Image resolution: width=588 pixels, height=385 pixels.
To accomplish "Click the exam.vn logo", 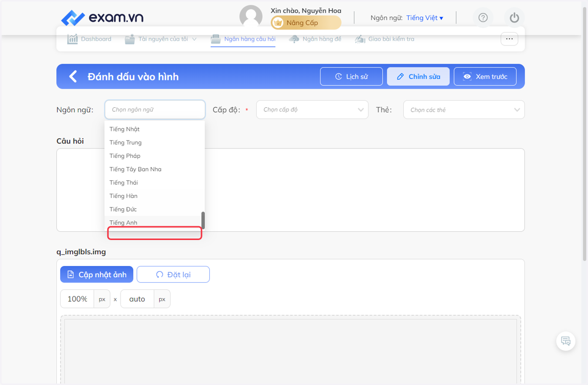I will pos(102,18).
